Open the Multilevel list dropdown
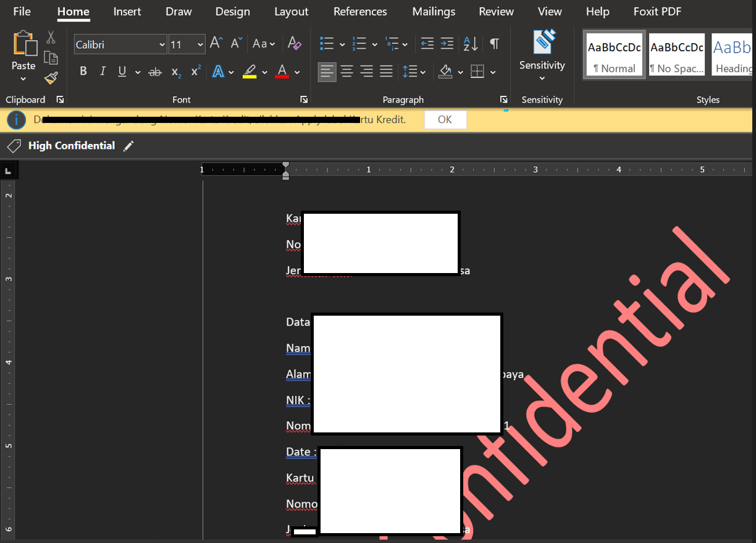756x543 pixels. click(x=405, y=44)
